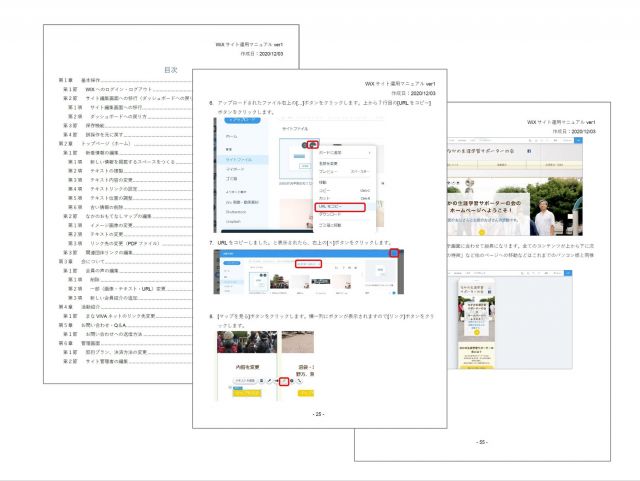Close the media manager with the X button

pyautogui.click(x=394, y=253)
